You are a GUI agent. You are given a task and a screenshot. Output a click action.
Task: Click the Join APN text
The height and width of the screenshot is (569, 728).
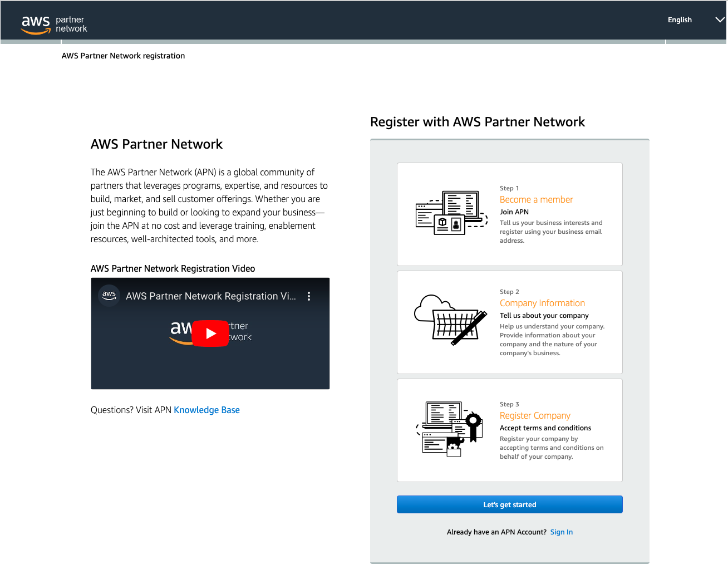coord(514,212)
